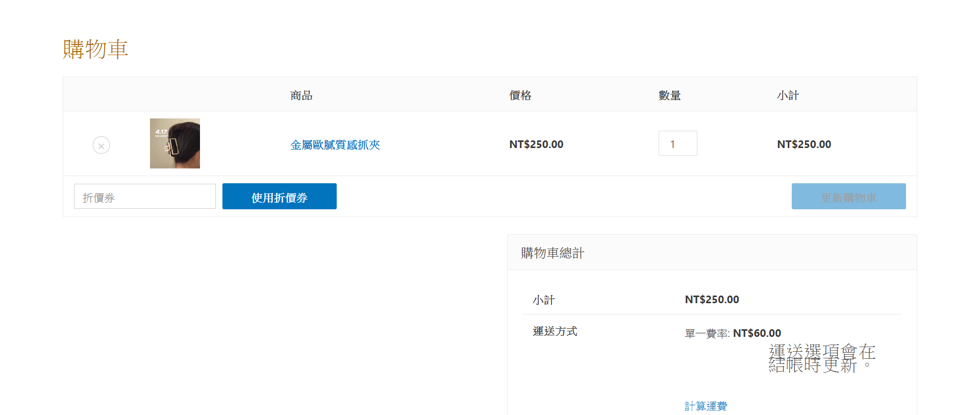Focus the product quantity field
This screenshot has width=980, height=415.
point(677,143)
